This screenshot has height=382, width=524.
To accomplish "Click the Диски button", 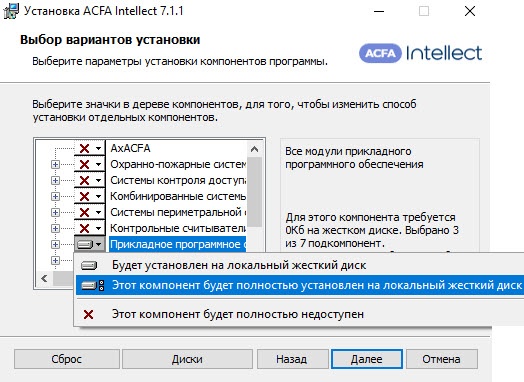I will [x=187, y=359].
